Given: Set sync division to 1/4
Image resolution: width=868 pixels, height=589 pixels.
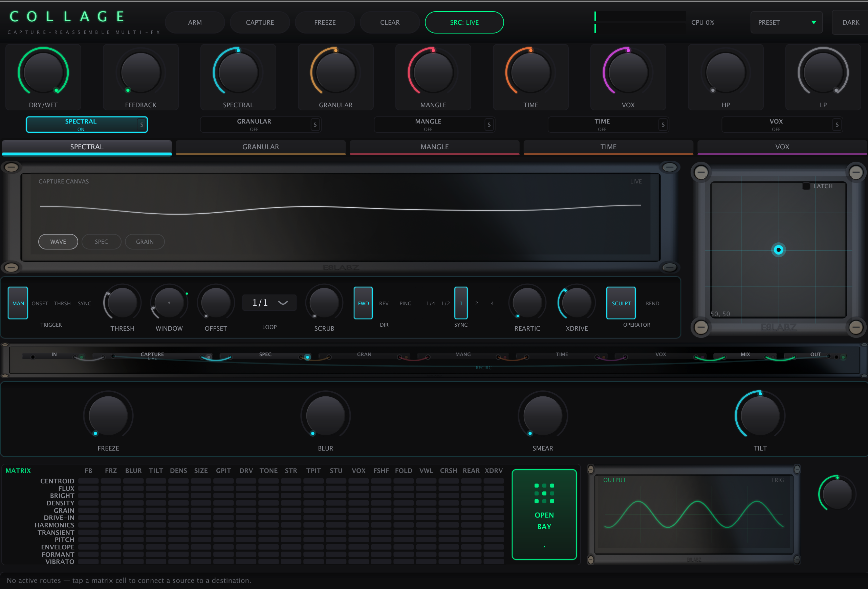Looking at the screenshot, I should pos(430,303).
